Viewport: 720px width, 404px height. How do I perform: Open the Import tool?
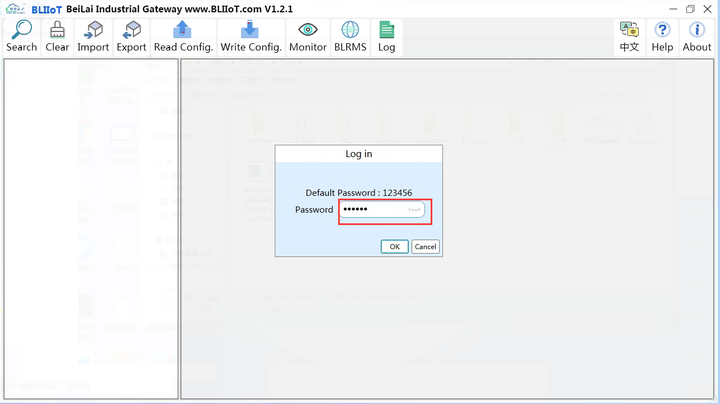pos(93,37)
